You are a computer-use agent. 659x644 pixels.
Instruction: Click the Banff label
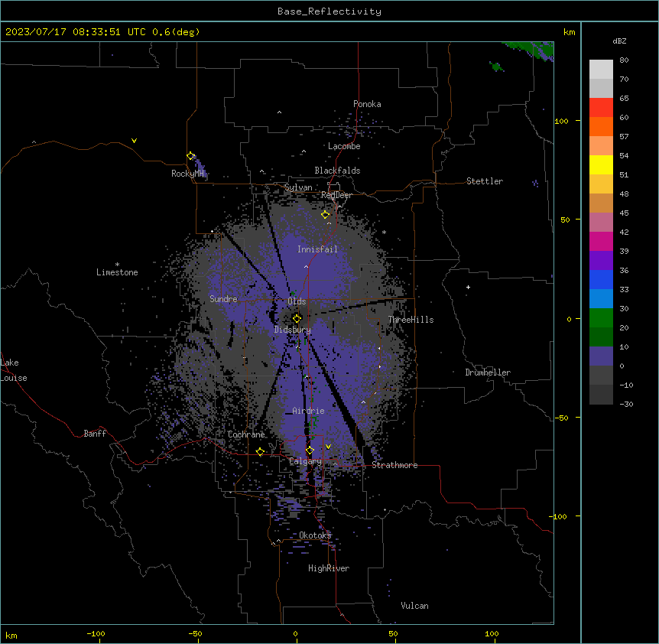point(95,434)
